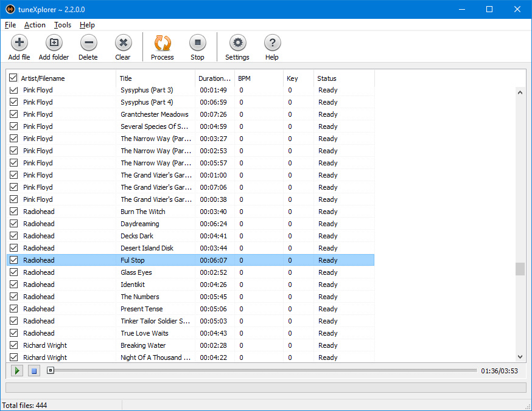The height and width of the screenshot is (411, 532).
Task: Open the Help question mark icon
Action: click(x=272, y=43)
